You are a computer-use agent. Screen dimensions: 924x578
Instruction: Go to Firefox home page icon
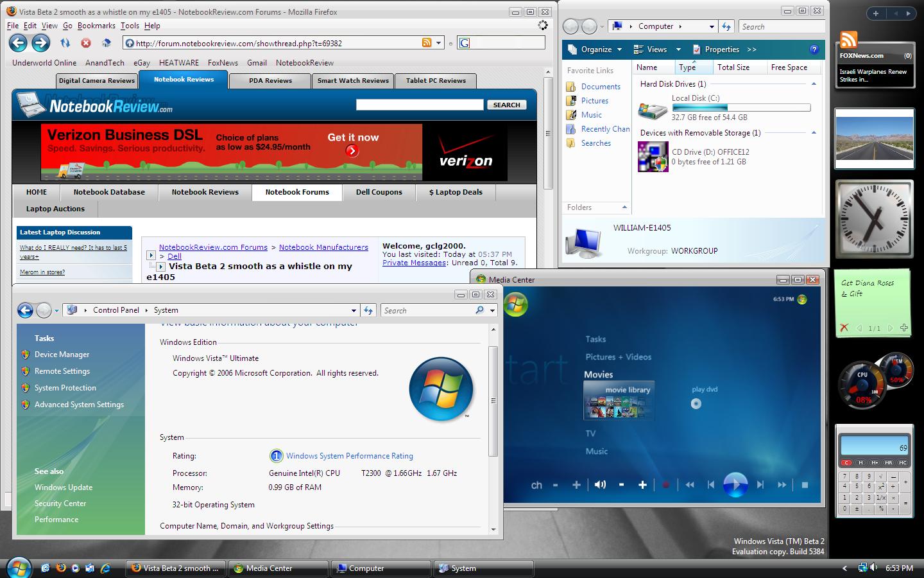coord(106,43)
